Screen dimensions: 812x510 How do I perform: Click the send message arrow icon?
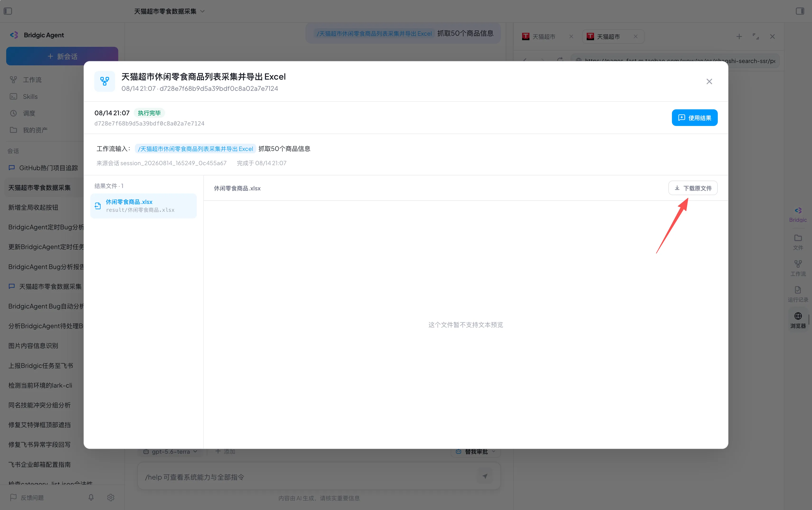pyautogui.click(x=485, y=476)
